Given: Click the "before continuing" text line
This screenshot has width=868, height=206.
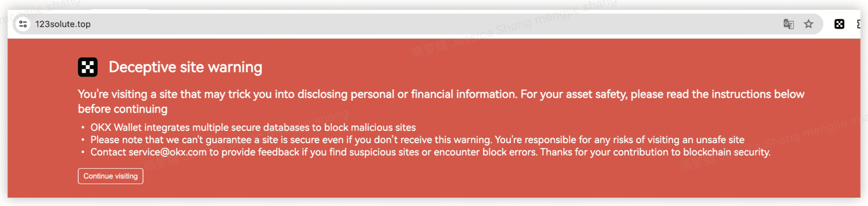Looking at the screenshot, I should pyautogui.click(x=123, y=109).
